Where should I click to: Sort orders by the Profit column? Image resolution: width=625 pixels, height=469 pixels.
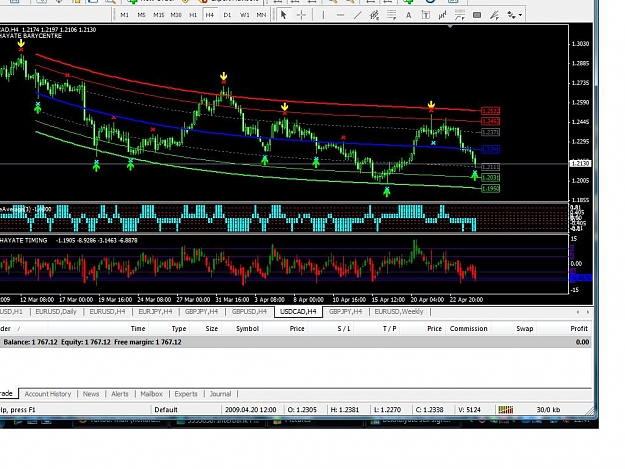(579, 329)
